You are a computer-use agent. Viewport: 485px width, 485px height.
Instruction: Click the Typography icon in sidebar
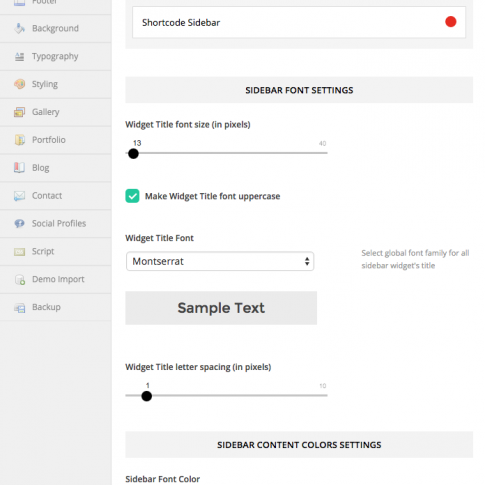(x=19, y=56)
